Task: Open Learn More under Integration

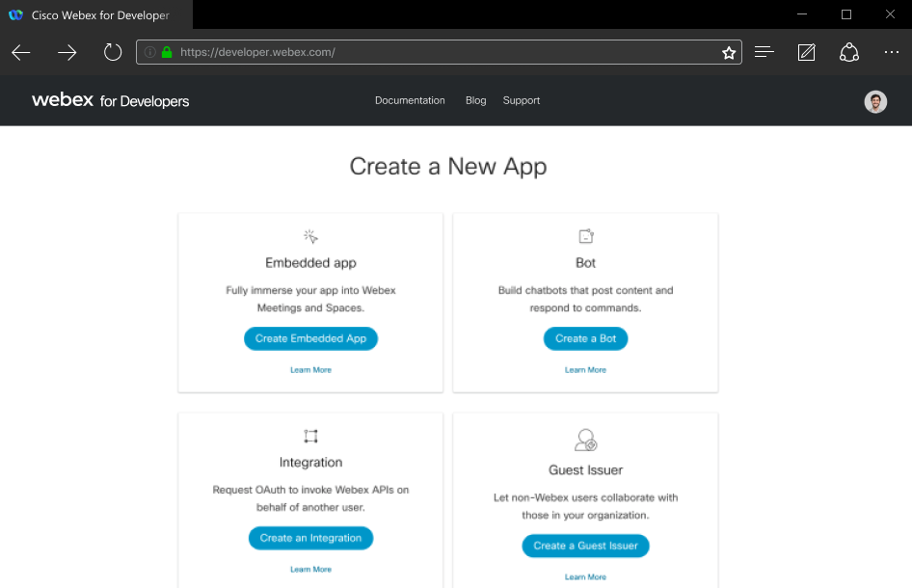Action: pos(310,570)
